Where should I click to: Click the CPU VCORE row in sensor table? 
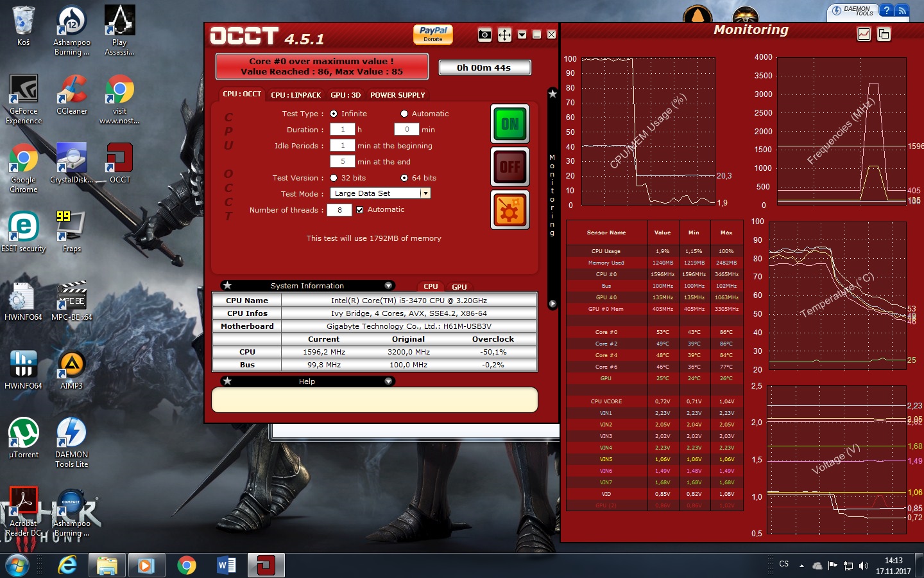coord(654,401)
